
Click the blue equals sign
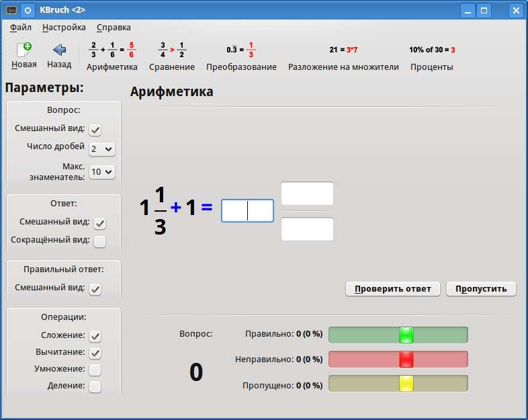[x=207, y=207]
